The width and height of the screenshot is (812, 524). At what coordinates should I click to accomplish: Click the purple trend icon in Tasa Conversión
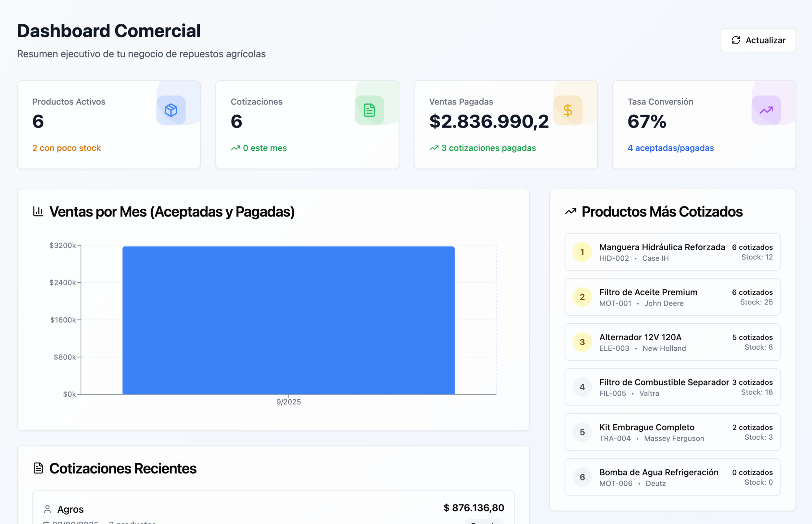point(766,110)
